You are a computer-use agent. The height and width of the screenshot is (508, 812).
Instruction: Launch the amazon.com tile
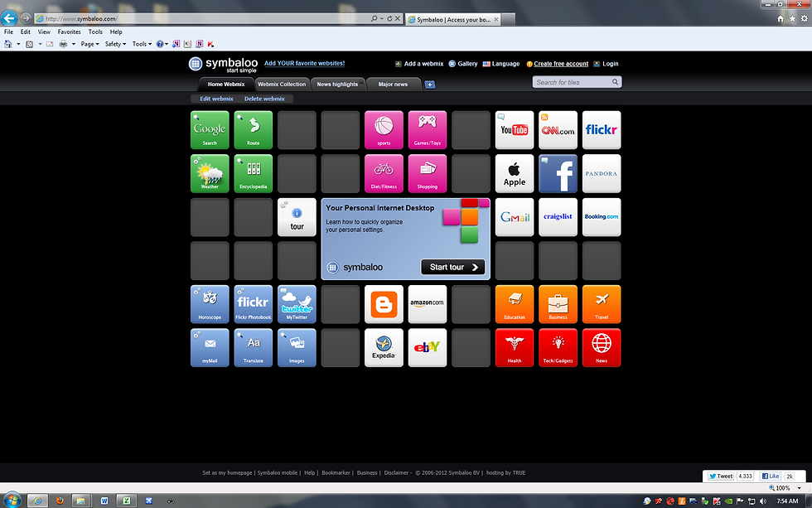[427, 304]
